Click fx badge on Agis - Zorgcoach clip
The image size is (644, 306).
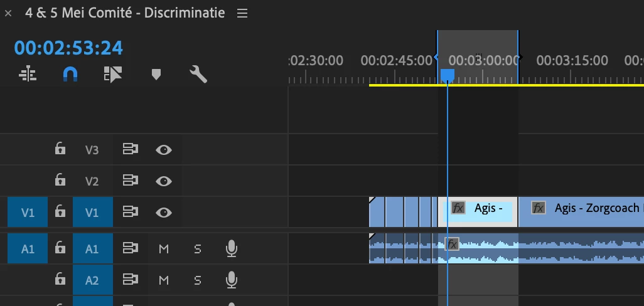point(538,208)
